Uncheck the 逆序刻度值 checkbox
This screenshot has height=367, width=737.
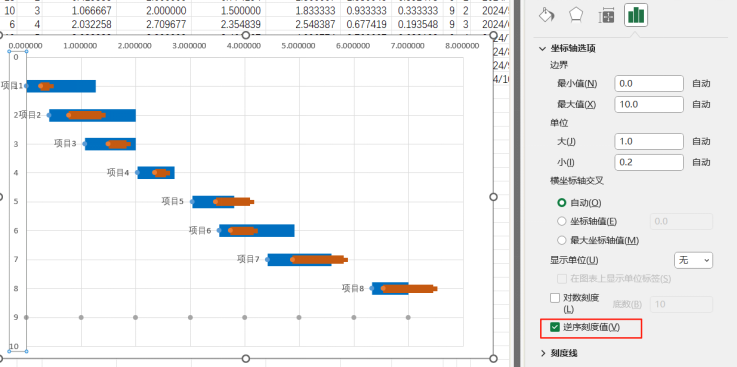[555, 327]
